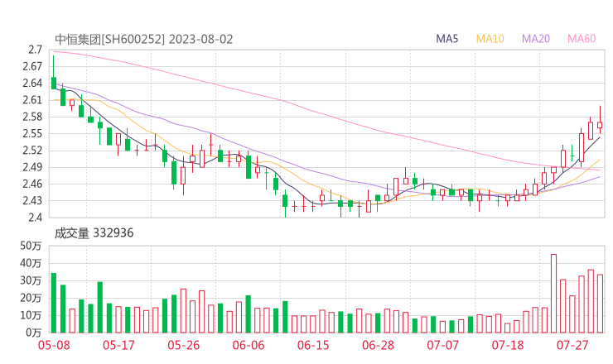Click the 06-15 date axis label
613x364 pixels.
[313, 345]
